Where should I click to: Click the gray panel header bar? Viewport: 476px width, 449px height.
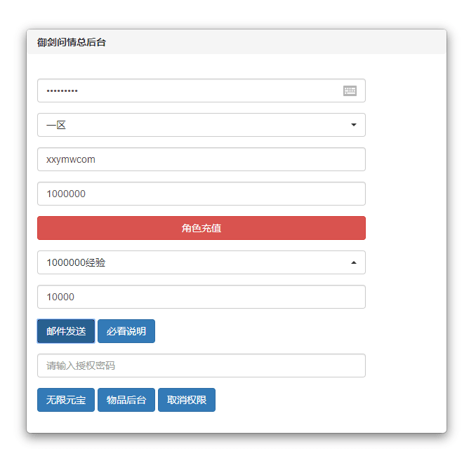[237, 42]
